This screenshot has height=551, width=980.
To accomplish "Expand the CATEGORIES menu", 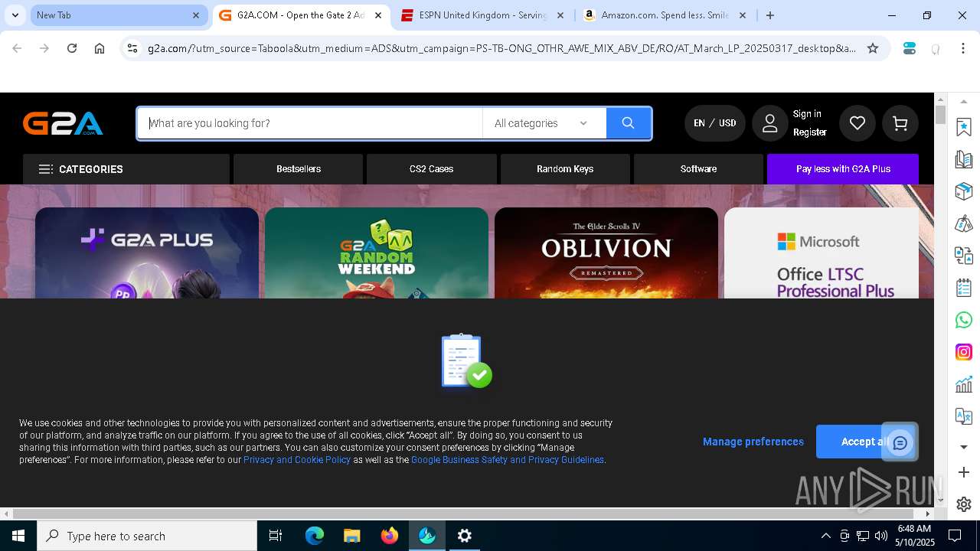I will pos(126,169).
